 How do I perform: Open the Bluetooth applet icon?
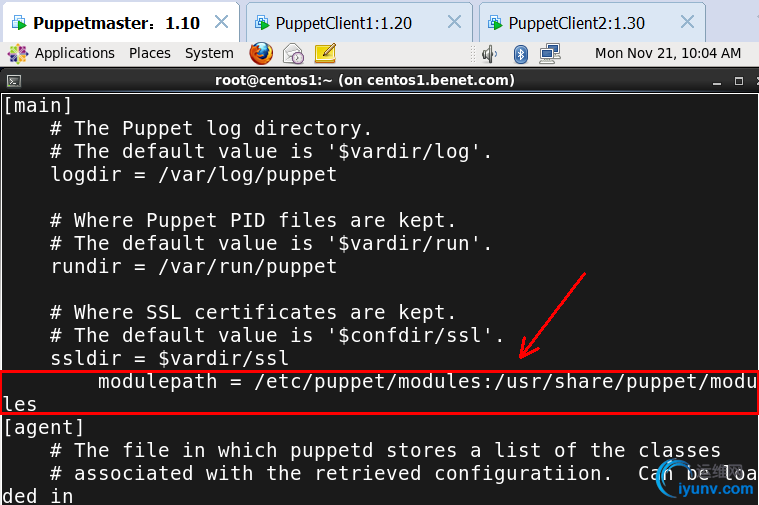520,54
